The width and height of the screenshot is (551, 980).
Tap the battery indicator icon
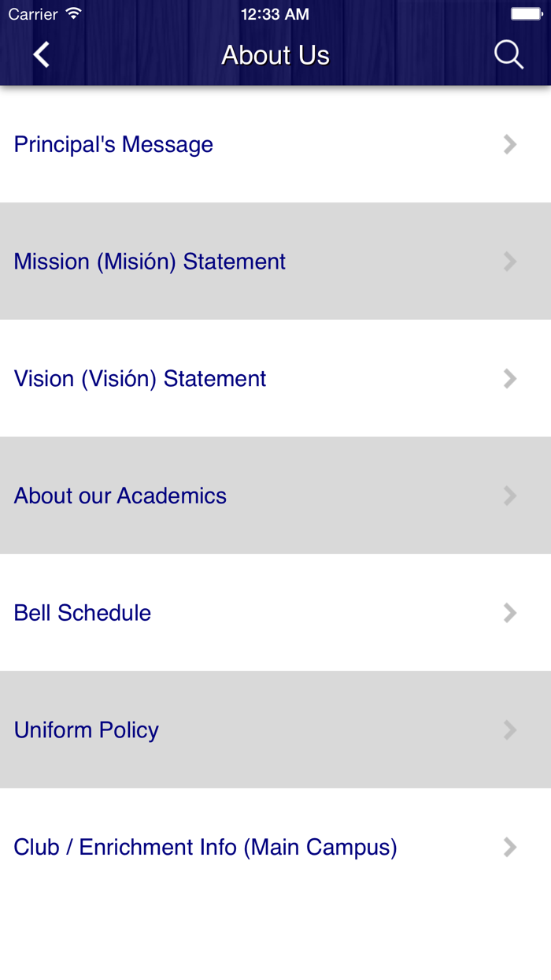tap(526, 14)
